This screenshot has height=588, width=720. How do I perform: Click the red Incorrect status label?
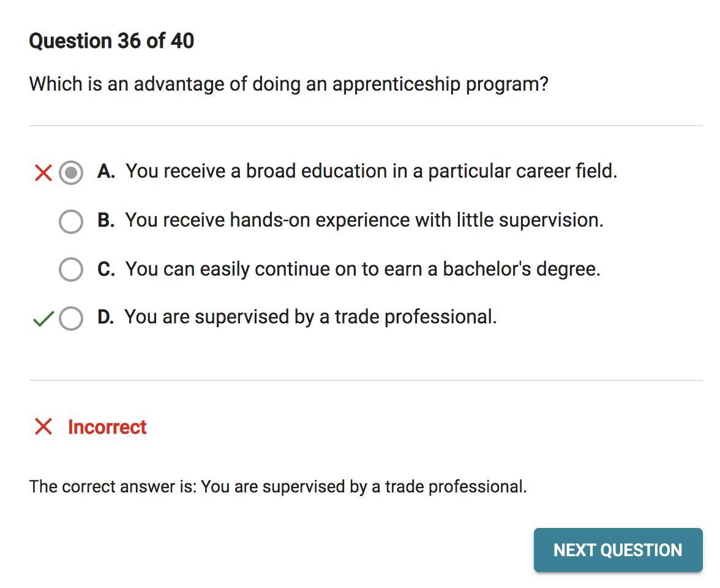(107, 427)
